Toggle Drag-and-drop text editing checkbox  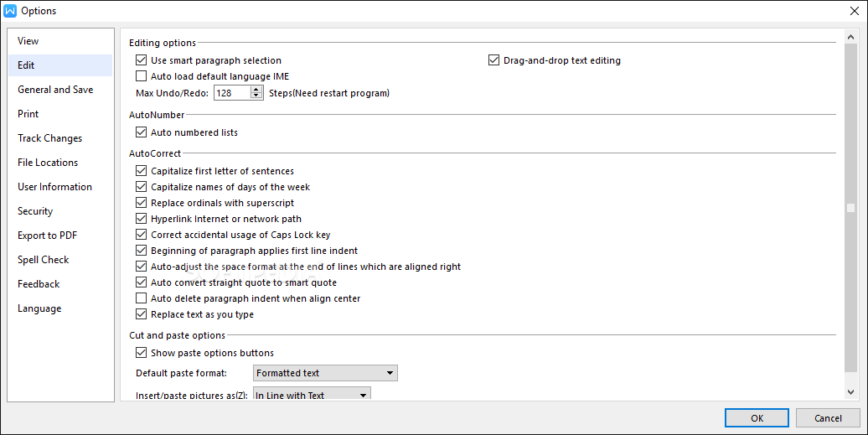(x=493, y=60)
